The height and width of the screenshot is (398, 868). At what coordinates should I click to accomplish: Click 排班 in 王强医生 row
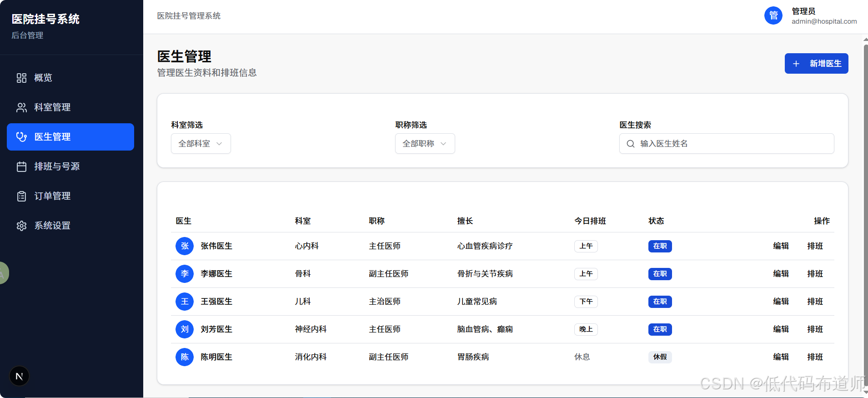[x=815, y=302]
